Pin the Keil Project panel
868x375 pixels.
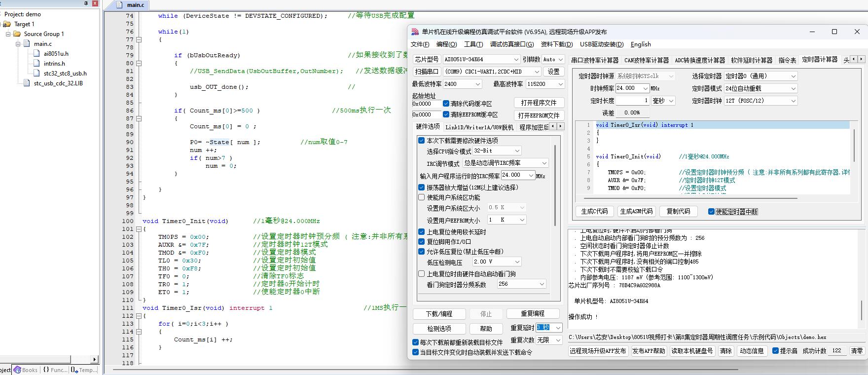coord(86,3)
